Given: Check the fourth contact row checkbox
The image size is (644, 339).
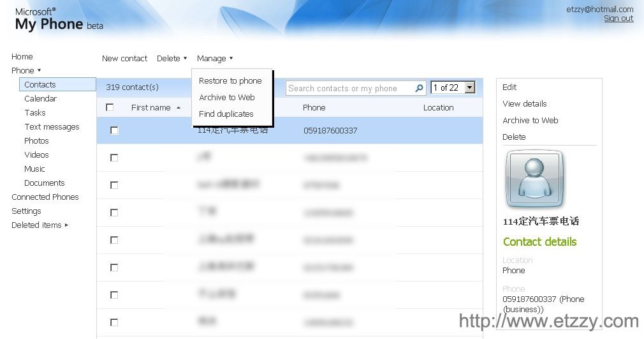Looking at the screenshot, I should tap(114, 213).
